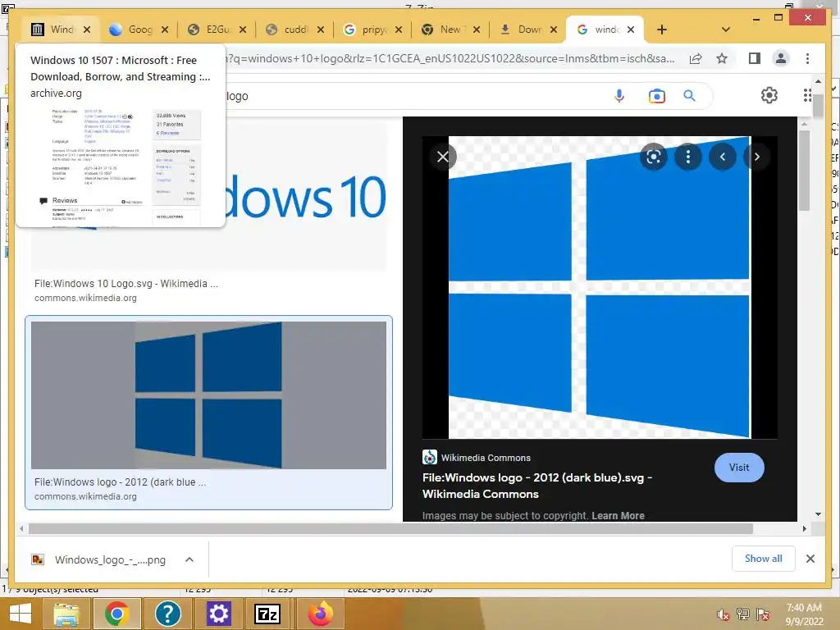Viewport: 840px width, 630px height.
Task: Close the pripy tab
Action: pos(399,30)
